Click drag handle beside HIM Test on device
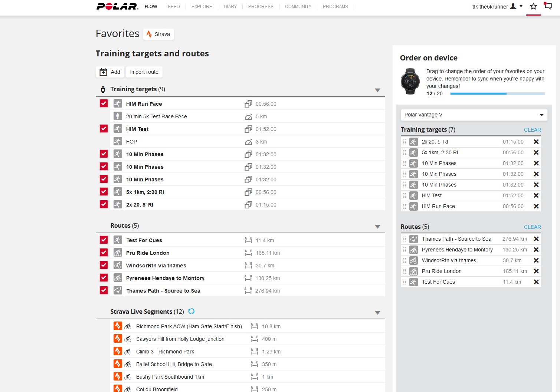The image size is (560, 392). click(405, 195)
